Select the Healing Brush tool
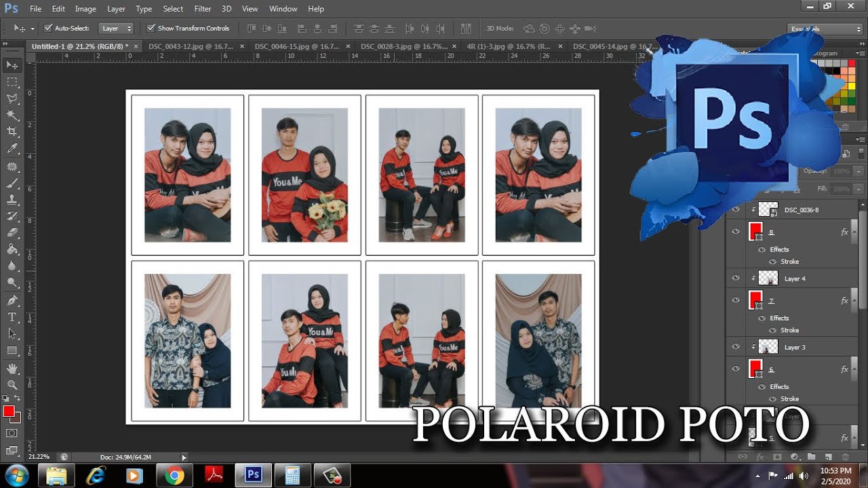The width and height of the screenshot is (868, 488). point(12,166)
